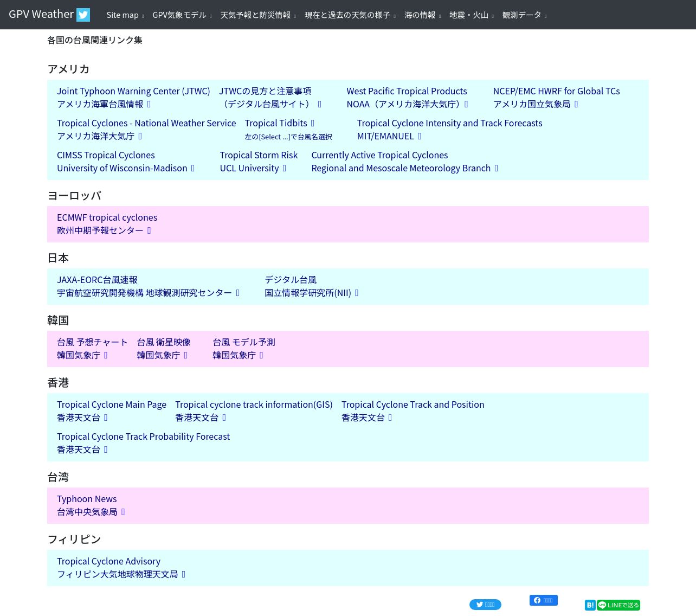Open ECMWF tropical cyclones link
The width and height of the screenshot is (696, 616).
[107, 224]
